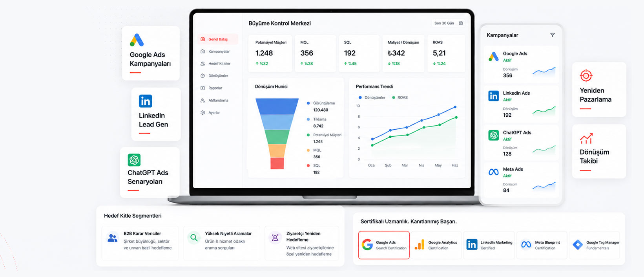This screenshot has width=644, height=277.
Task: Open the Yeniden Pazarlama card
Action: (599, 90)
